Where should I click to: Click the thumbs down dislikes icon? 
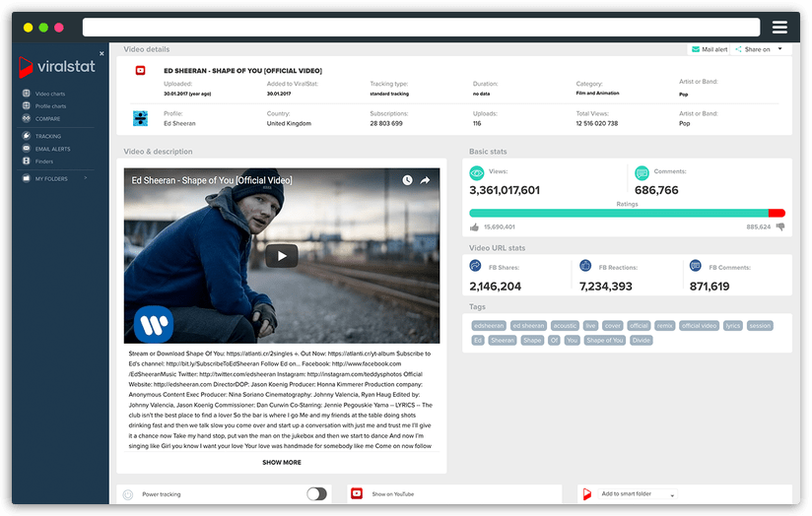click(x=780, y=226)
